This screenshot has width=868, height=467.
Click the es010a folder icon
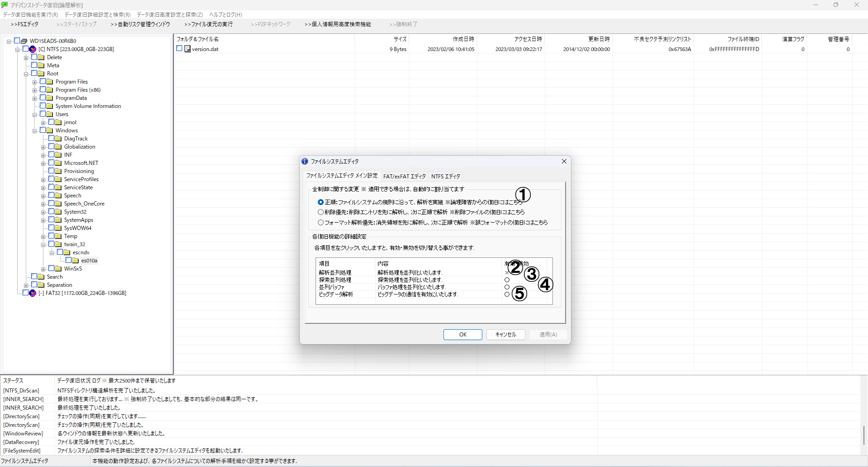75,261
